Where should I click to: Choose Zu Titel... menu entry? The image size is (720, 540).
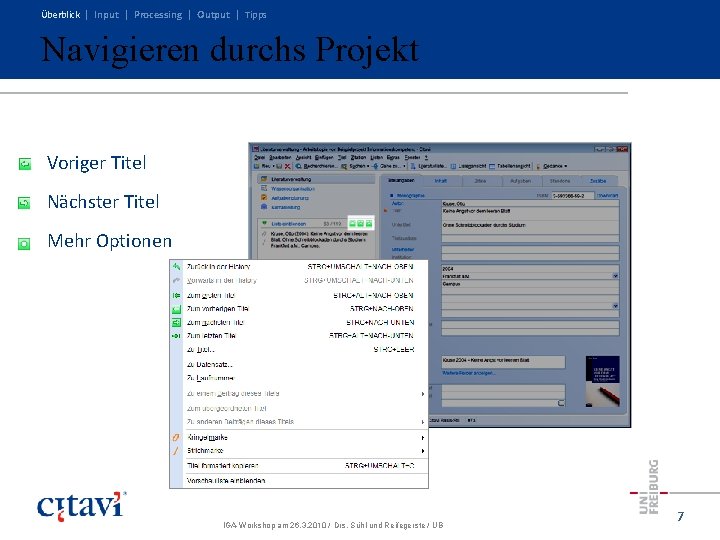299,349
